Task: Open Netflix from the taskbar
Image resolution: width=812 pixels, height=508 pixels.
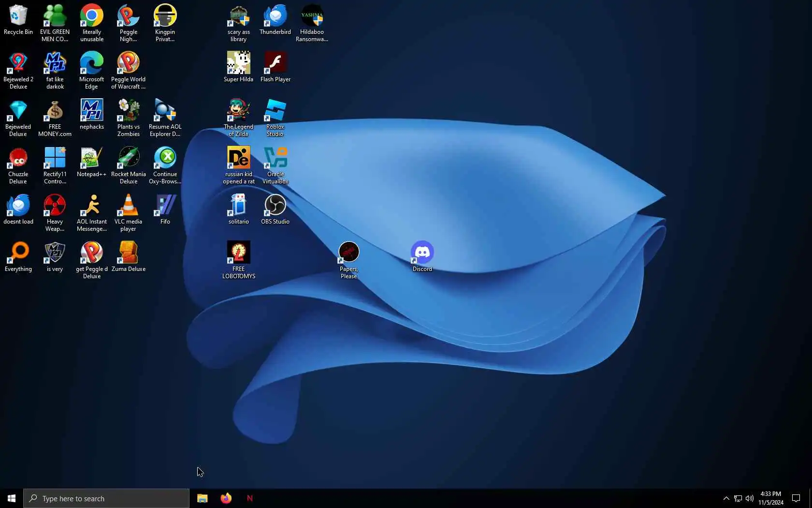Action: tap(249, 498)
